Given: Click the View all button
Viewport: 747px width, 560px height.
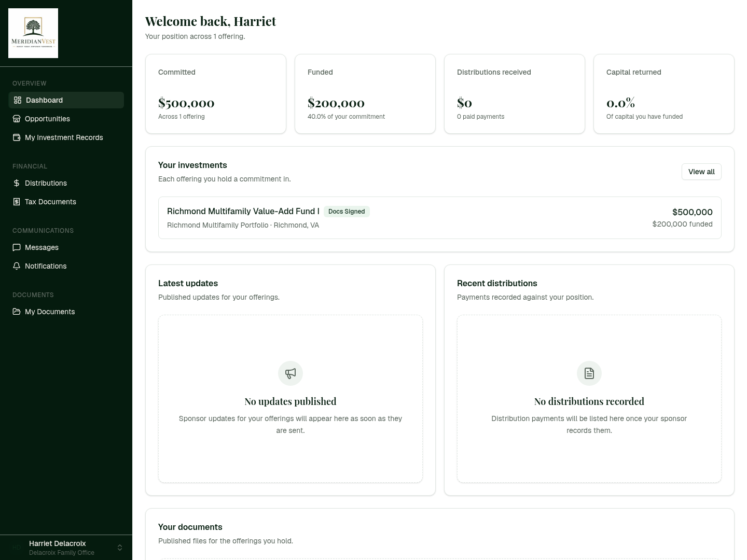Looking at the screenshot, I should [x=701, y=172].
